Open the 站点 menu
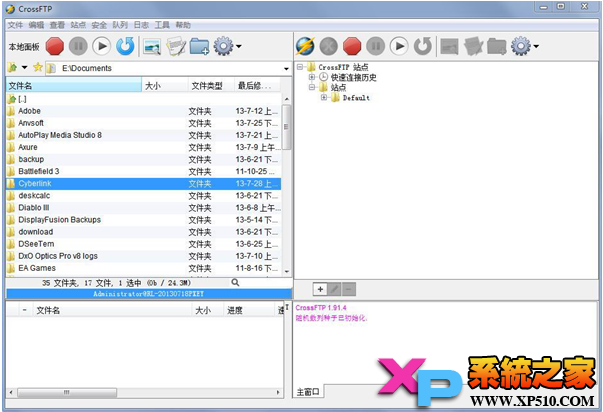The height and width of the screenshot is (412, 603). click(x=78, y=25)
